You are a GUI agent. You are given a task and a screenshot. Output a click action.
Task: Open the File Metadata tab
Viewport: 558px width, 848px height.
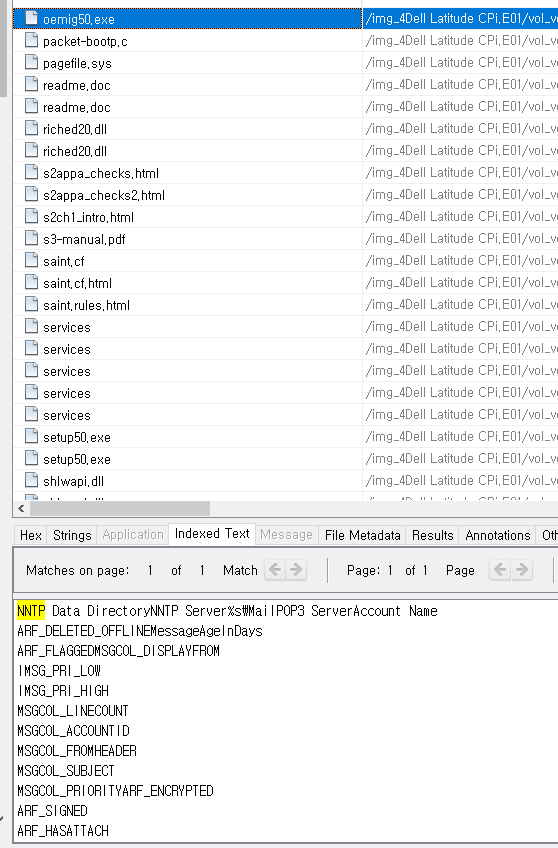point(362,535)
